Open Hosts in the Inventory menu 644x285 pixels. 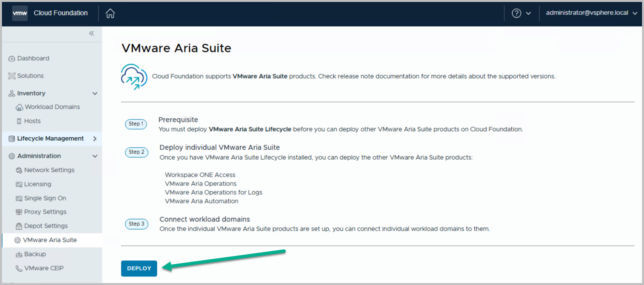click(32, 121)
